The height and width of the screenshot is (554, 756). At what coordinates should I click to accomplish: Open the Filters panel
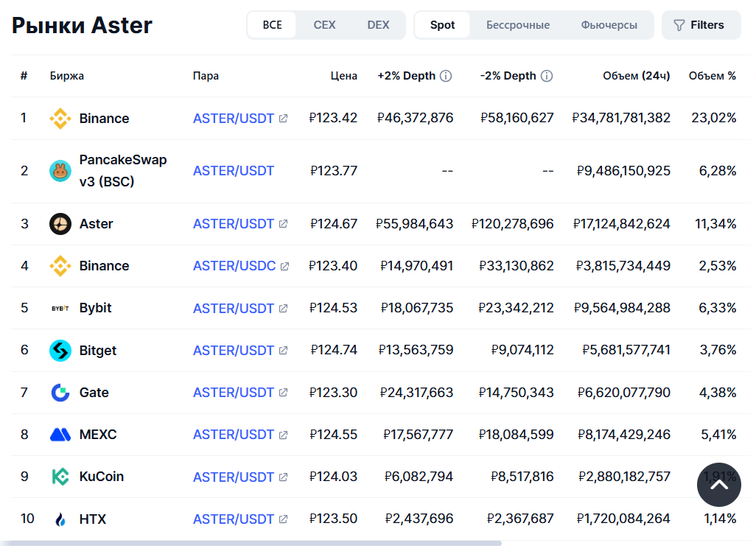[700, 25]
